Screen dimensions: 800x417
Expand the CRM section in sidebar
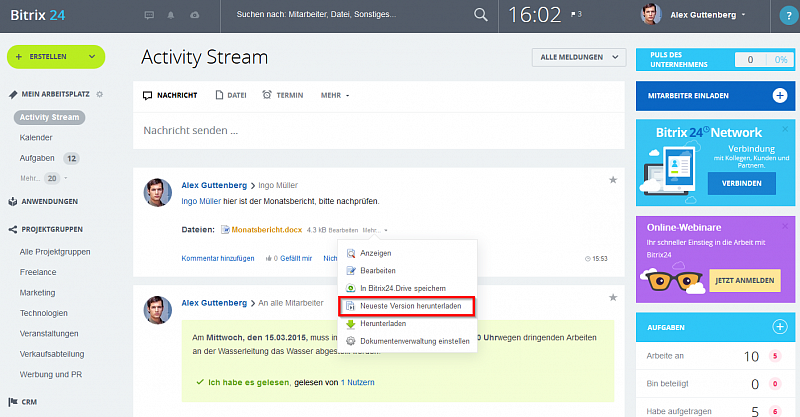pos(29,402)
